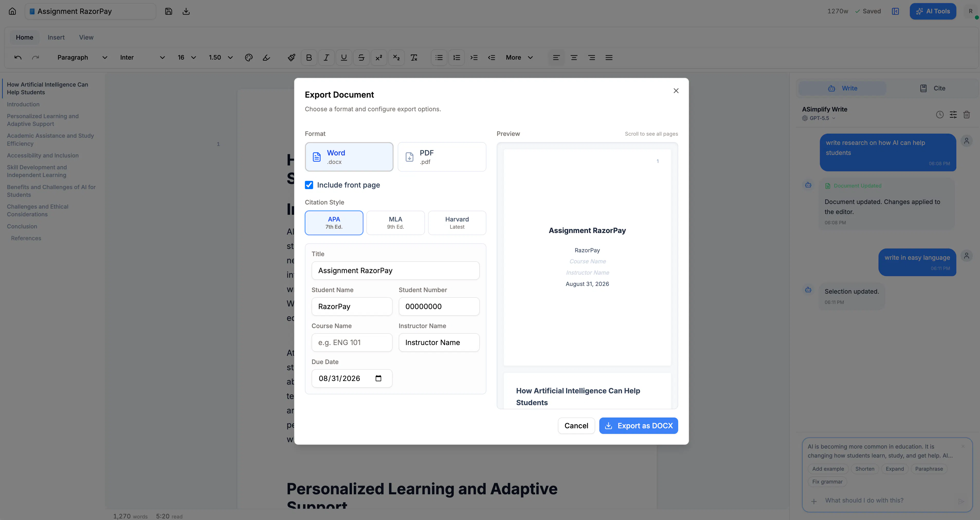This screenshot has height=520, width=980.
Task: Decrease paragraph indent
Action: tap(492, 57)
